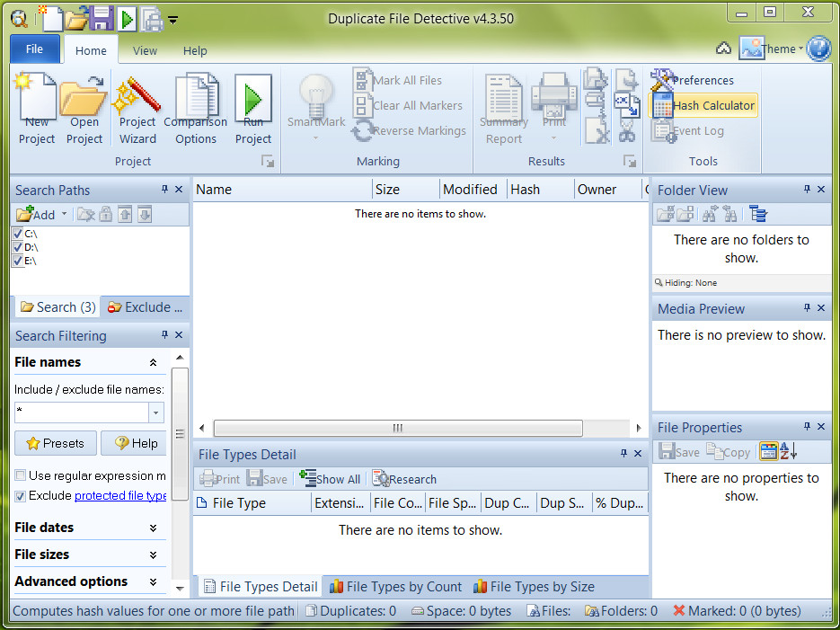Open the Project group dialog launcher
Image resolution: width=840 pixels, height=630 pixels.
[x=268, y=161]
